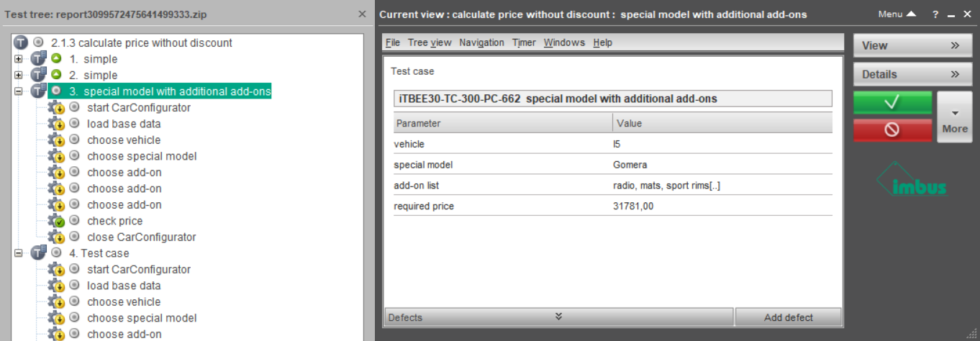
Task: Expand the Defects section
Action: (x=558, y=317)
